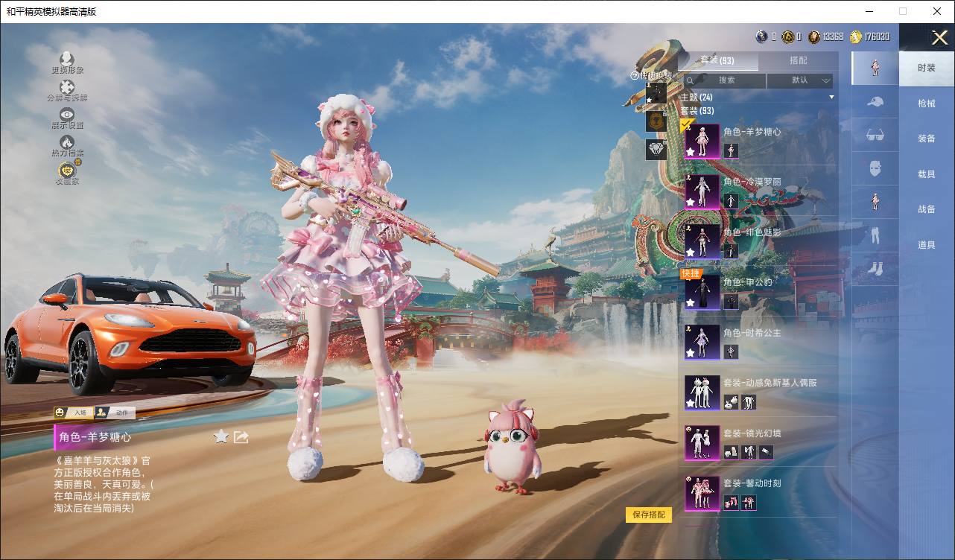
Task: Click the 保存搭配 save outfit button
Action: [648, 515]
